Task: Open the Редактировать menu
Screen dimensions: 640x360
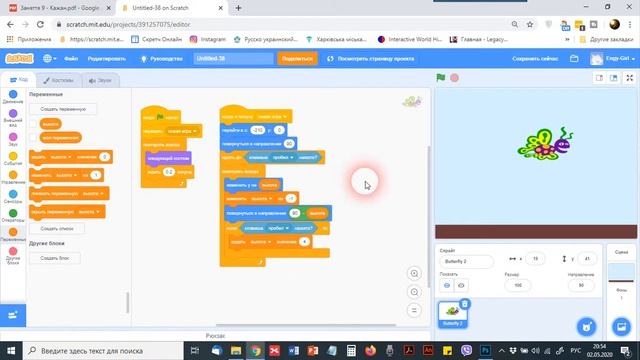Action: pyautogui.click(x=107, y=58)
